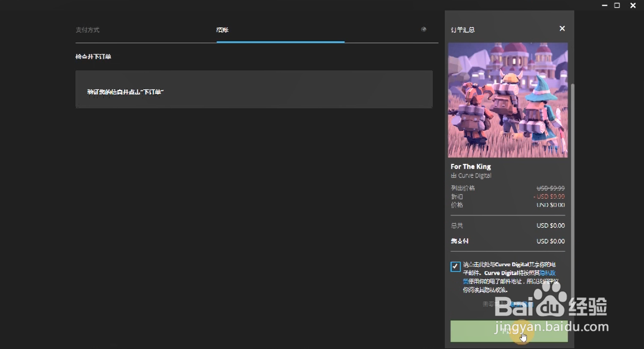Minimize the launcher window
Screen dimensions: 644x349
click(x=604, y=5)
